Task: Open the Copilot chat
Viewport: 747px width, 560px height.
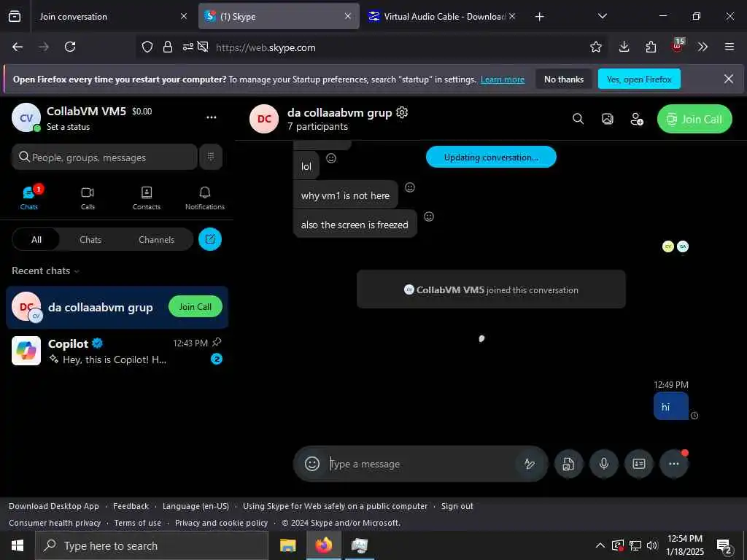Action: pyautogui.click(x=117, y=351)
